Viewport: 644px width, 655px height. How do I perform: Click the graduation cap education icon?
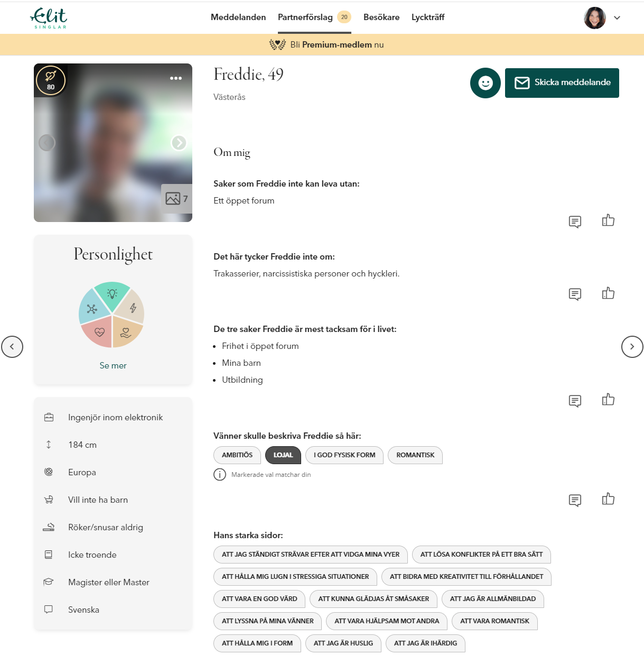point(49,582)
